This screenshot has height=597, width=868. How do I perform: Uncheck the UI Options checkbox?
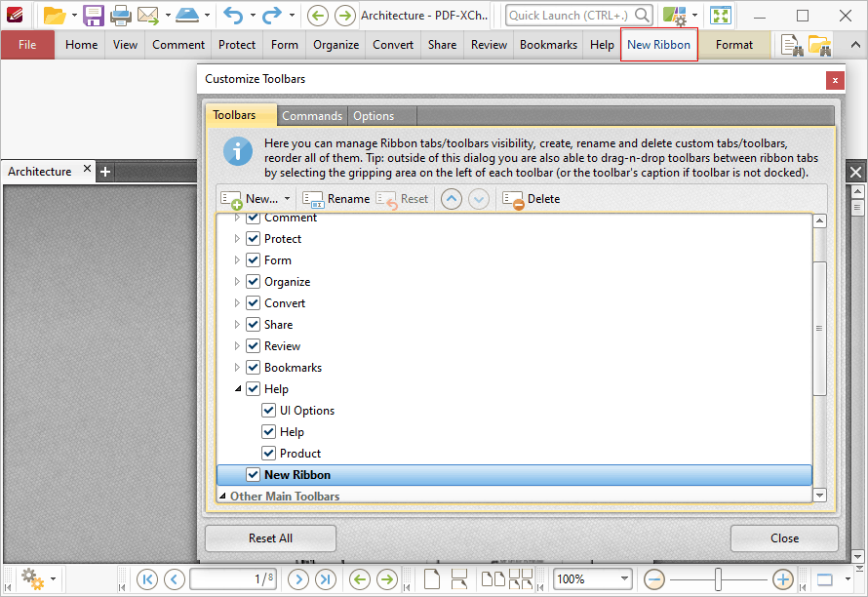click(x=268, y=411)
